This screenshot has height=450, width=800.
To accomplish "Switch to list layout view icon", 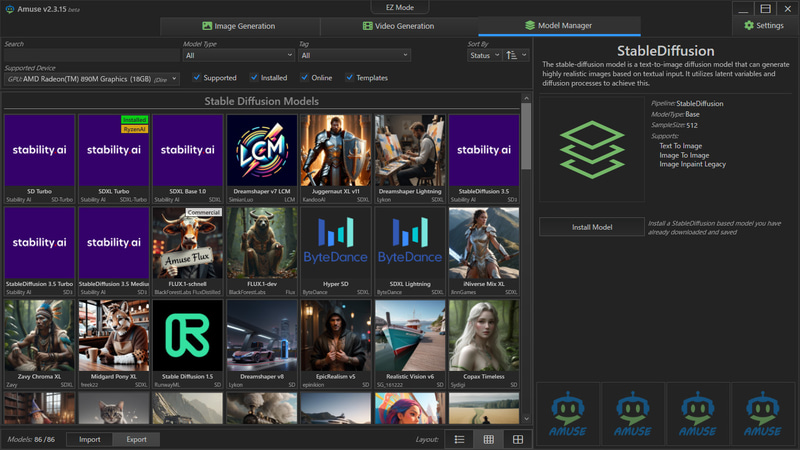I will pyautogui.click(x=459, y=439).
